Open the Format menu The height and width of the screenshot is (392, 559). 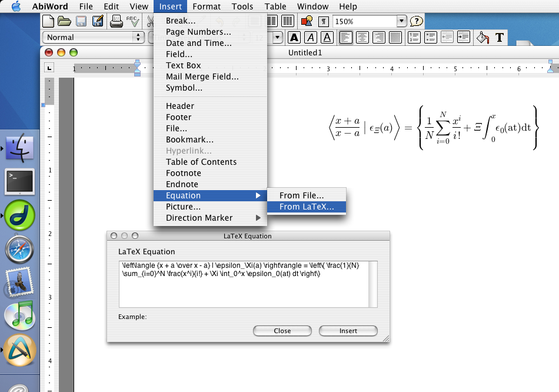tap(207, 6)
